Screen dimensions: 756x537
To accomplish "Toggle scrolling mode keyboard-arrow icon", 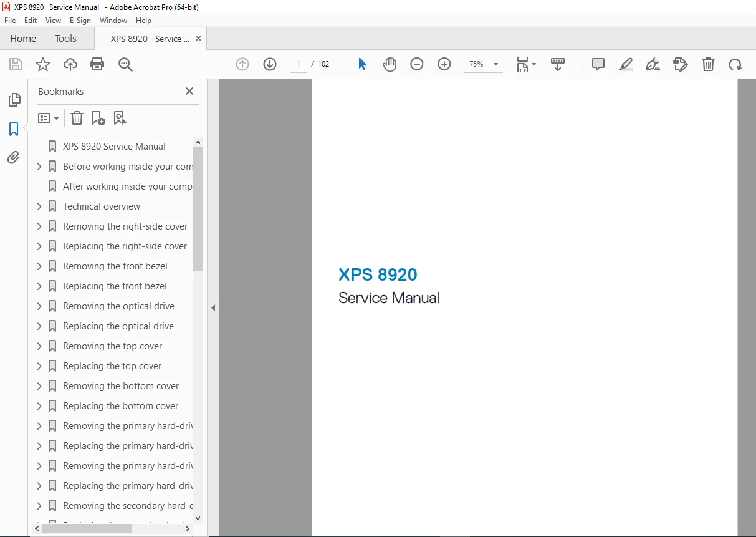I will (558, 64).
